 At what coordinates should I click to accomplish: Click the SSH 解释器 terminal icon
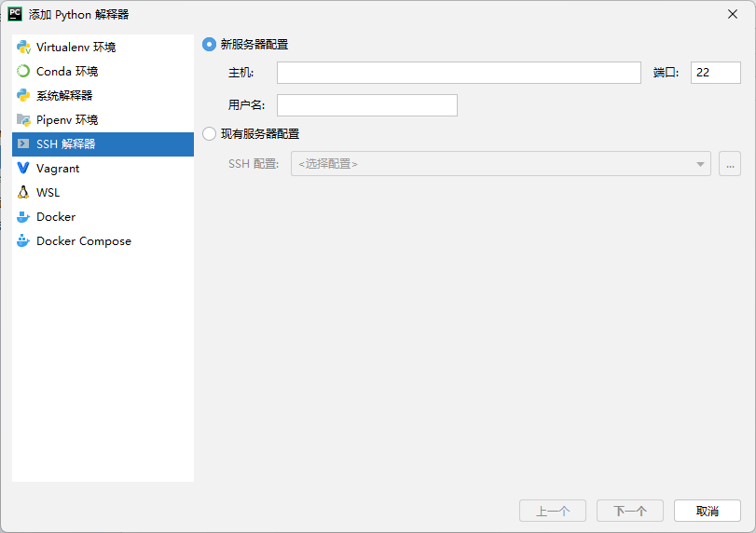[x=23, y=143]
